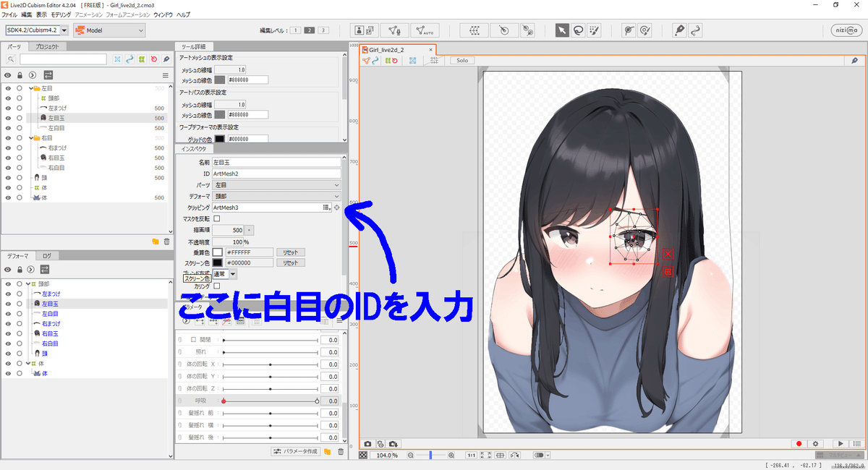The width and height of the screenshot is (868, 470).
Task: Create a warp deformer
Action: tap(475, 30)
